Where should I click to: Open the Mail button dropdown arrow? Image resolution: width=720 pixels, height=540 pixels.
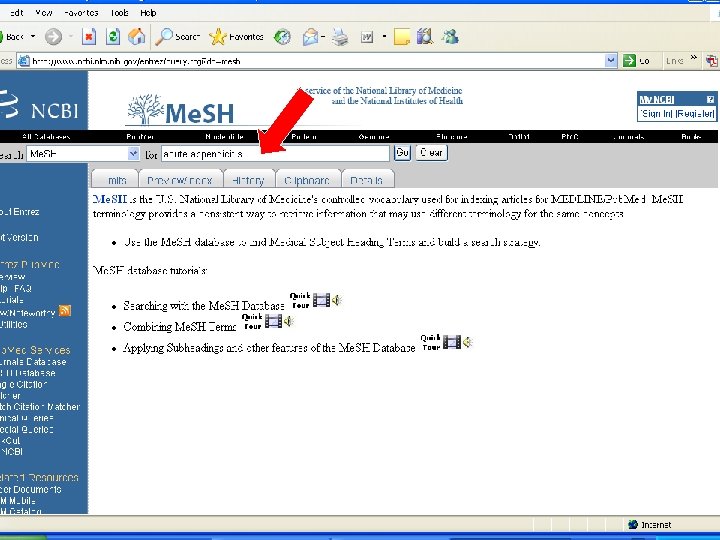coord(323,37)
